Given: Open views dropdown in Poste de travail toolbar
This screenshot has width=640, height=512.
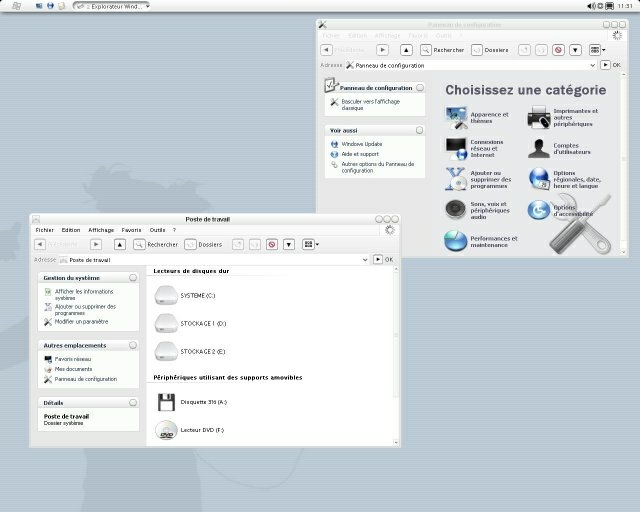Looking at the screenshot, I should coord(311,244).
